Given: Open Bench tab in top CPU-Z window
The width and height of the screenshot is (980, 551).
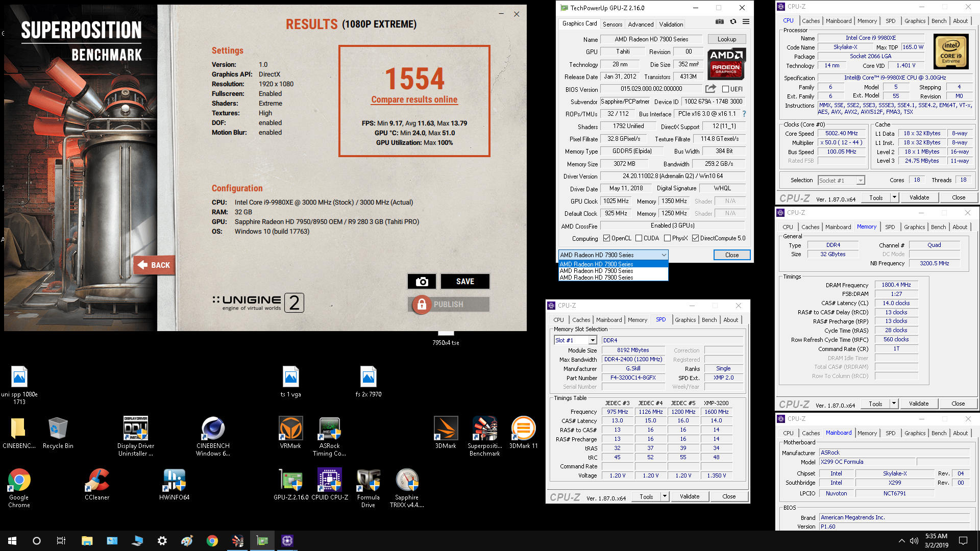Looking at the screenshot, I should [939, 21].
